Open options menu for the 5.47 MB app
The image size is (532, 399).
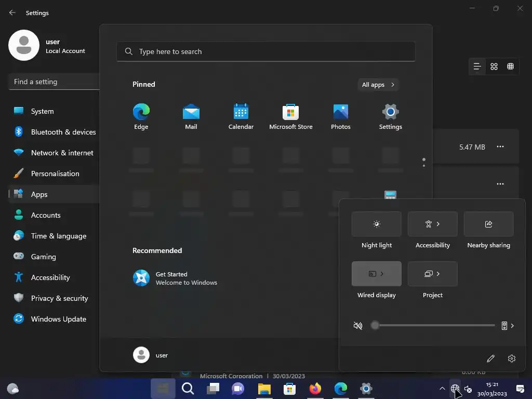pos(500,147)
